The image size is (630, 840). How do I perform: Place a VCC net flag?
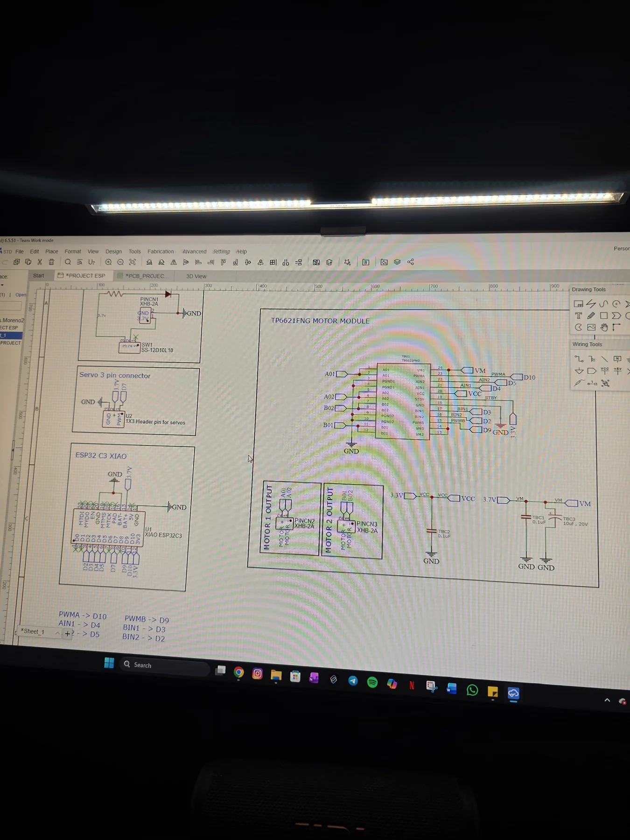pyautogui.click(x=605, y=371)
